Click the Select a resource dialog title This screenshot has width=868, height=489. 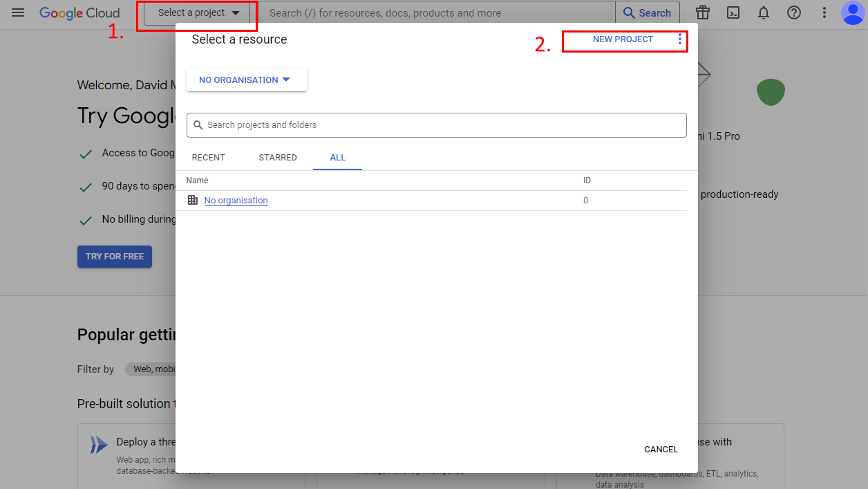239,39
